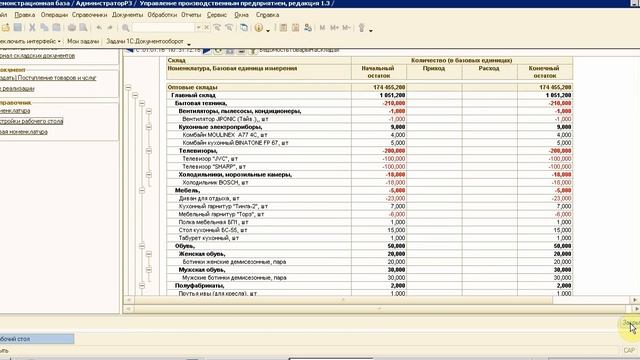This screenshot has width=640, height=360.
Task: Click the Print toolbar icon
Action: point(71,28)
